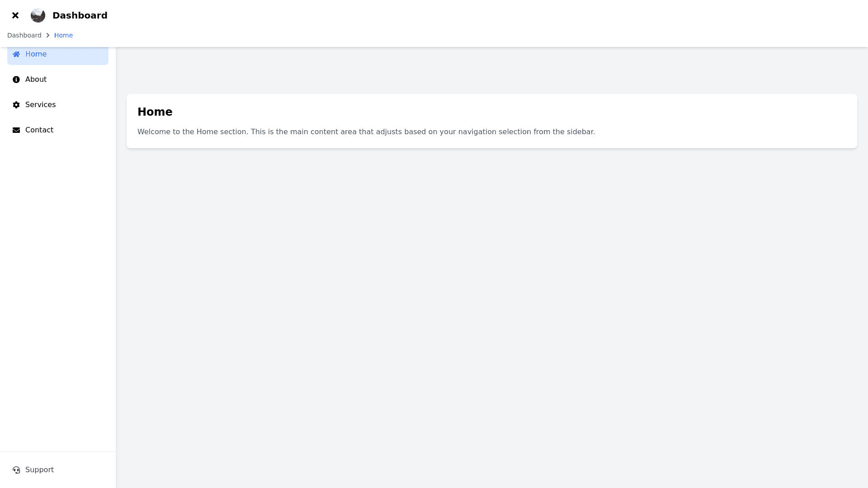
Task: Go to Services section
Action: (x=58, y=105)
